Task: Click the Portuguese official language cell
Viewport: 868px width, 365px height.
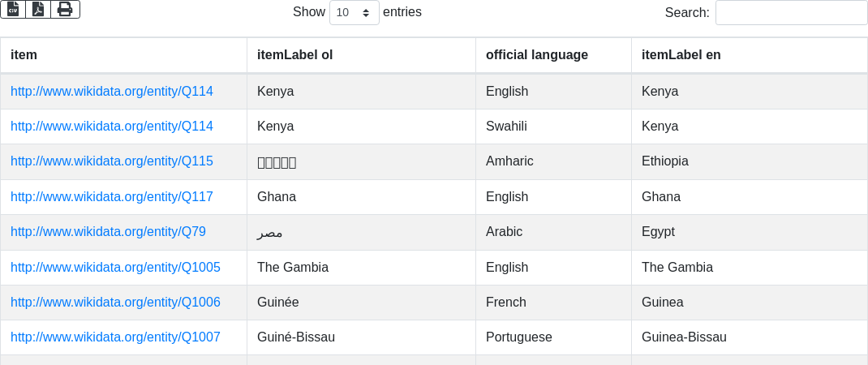Action: (518, 337)
